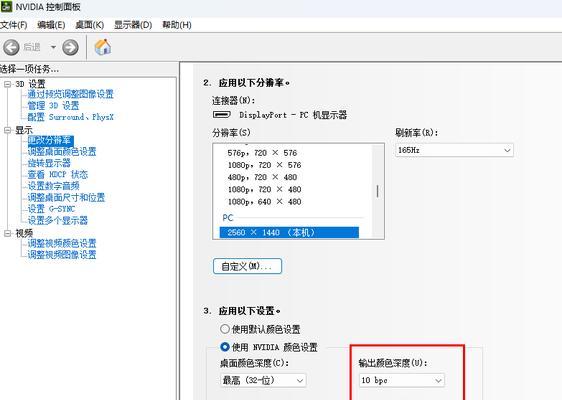The height and width of the screenshot is (400, 562).
Task: Select resolution 576p, 720 × 576
Action: [262, 153]
